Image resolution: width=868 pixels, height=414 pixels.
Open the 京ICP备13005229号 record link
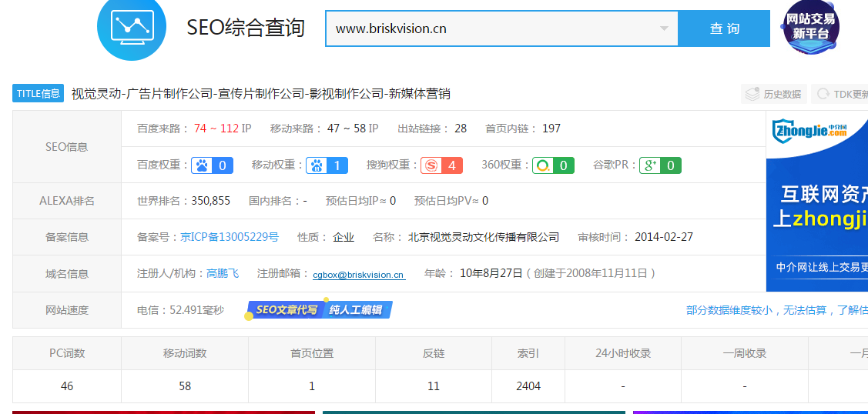230,237
